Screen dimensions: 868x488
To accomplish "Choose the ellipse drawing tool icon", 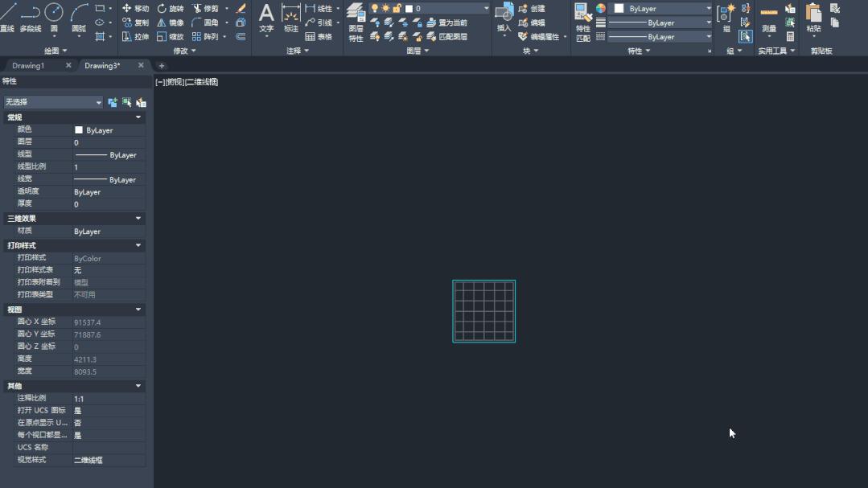I will tap(100, 23).
